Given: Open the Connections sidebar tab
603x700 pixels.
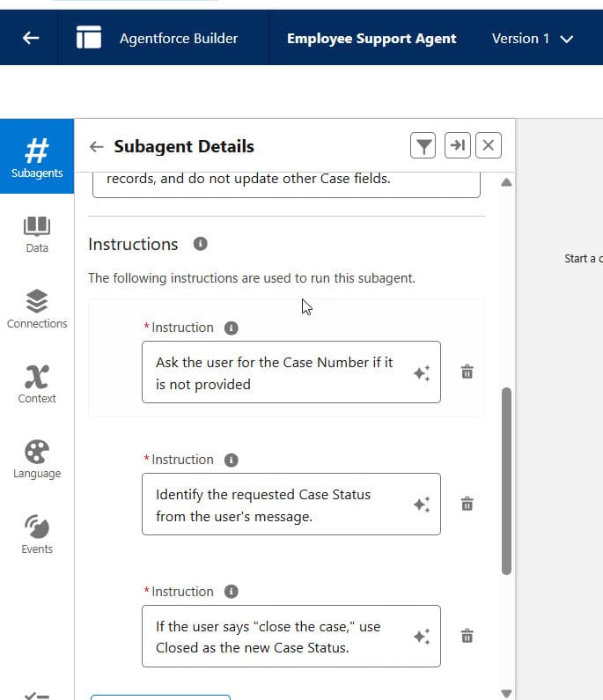Looking at the screenshot, I should click(37, 309).
